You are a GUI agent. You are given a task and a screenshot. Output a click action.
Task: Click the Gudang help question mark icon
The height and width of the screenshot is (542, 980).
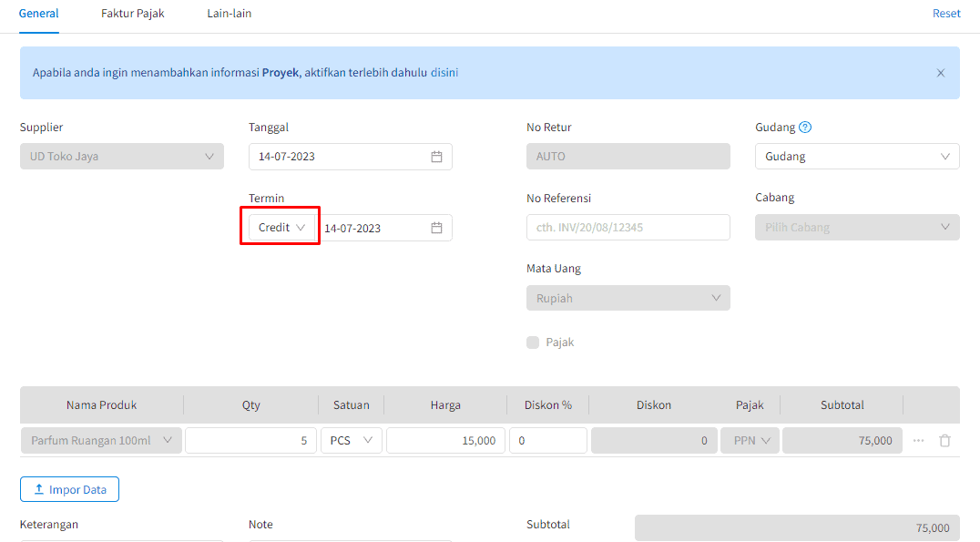(x=805, y=128)
